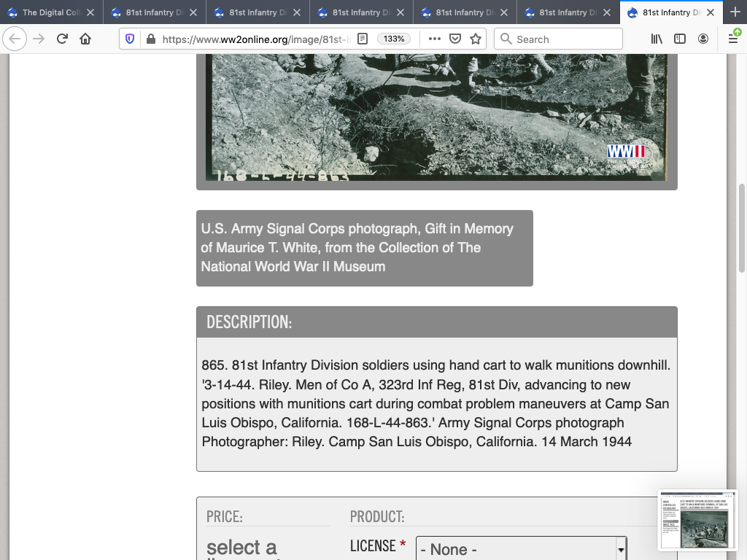Expand the License dropdown set to None
The height and width of the screenshot is (560, 747).
(521, 549)
